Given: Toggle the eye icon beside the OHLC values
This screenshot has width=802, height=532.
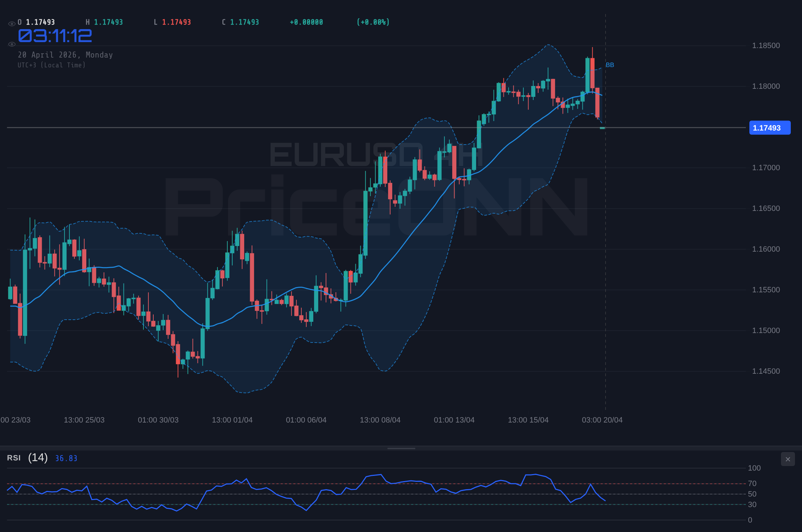Looking at the screenshot, I should (12, 24).
